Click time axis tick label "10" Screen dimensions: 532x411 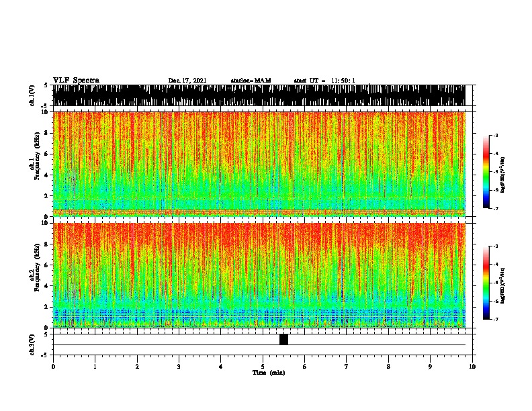472,367
